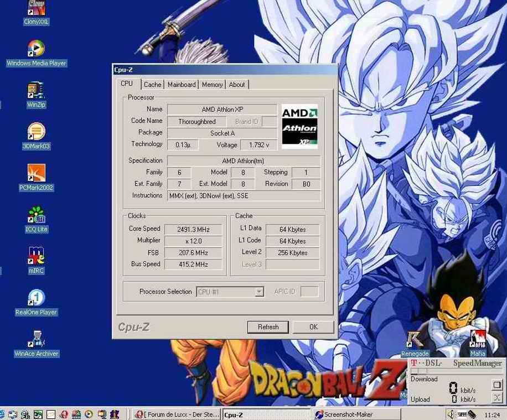
Task: Open the WinZip desktop shortcut
Action: [x=36, y=95]
